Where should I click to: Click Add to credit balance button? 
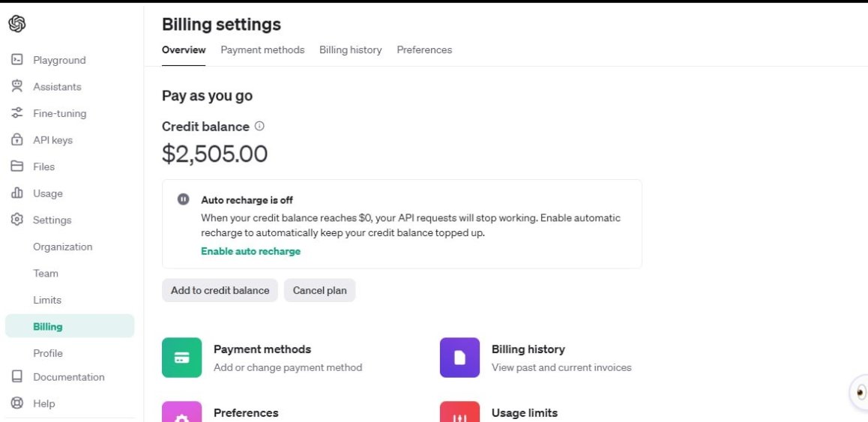point(220,290)
